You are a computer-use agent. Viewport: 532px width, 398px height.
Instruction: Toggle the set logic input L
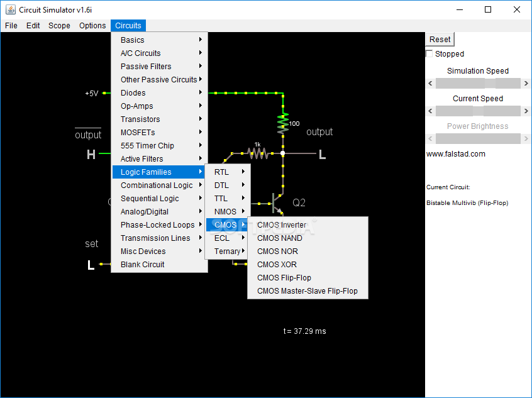coord(91,265)
